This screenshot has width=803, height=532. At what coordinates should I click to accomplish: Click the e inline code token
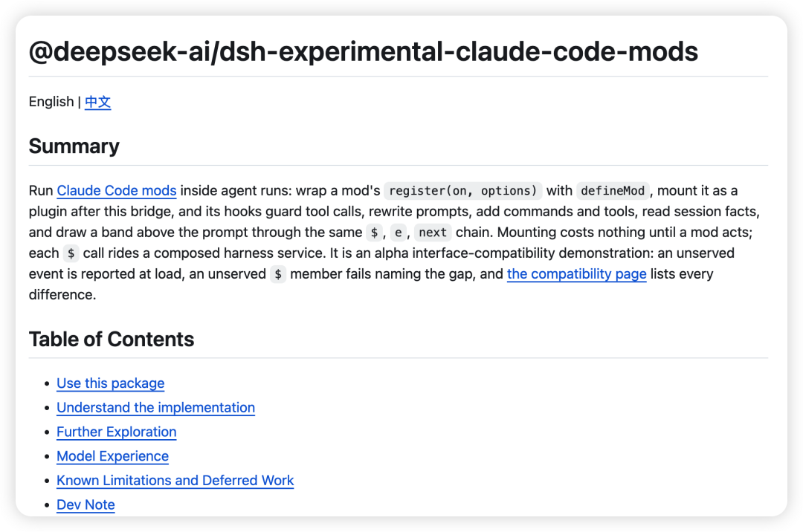398,233
